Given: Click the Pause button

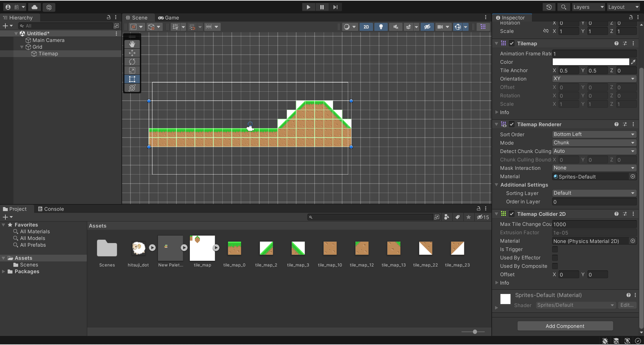Looking at the screenshot, I should [x=322, y=7].
